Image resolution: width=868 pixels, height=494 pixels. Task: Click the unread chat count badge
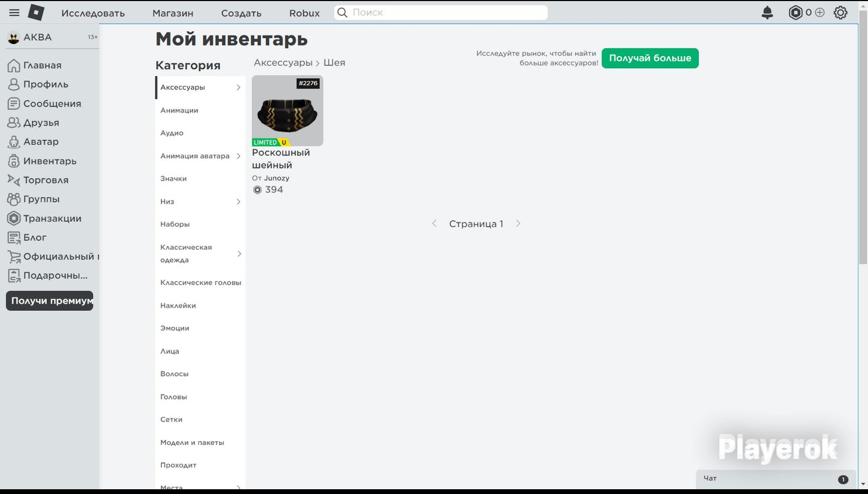[x=843, y=479]
